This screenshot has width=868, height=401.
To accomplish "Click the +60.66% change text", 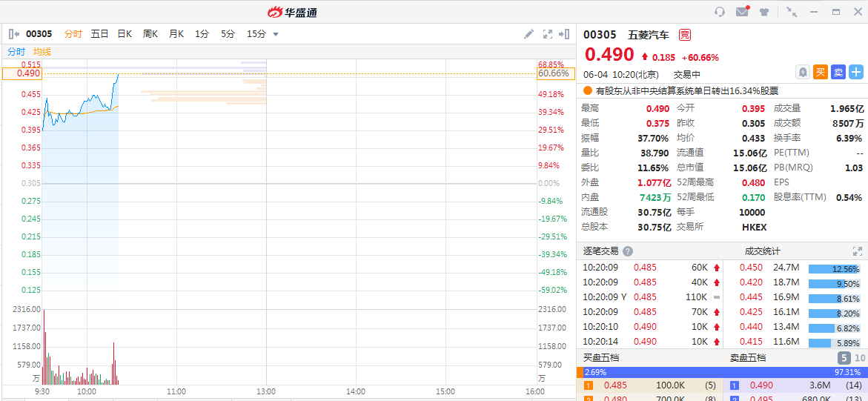I will click(700, 57).
